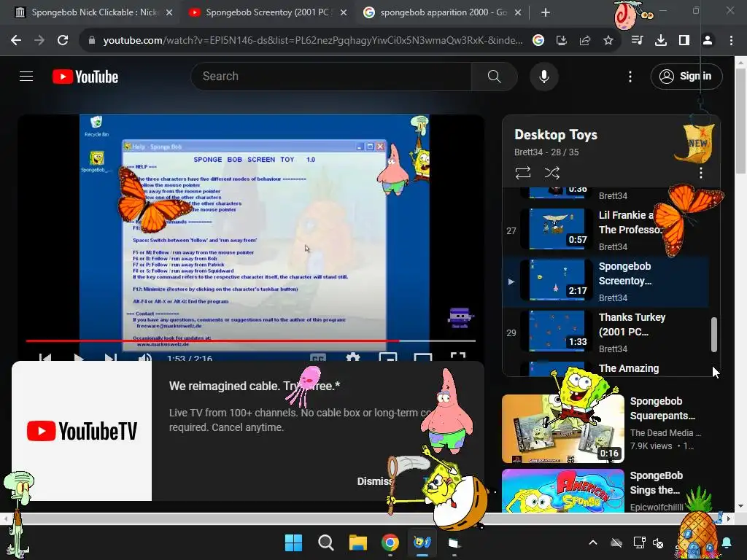Open the YouTube hamburger guide menu

pos(26,76)
